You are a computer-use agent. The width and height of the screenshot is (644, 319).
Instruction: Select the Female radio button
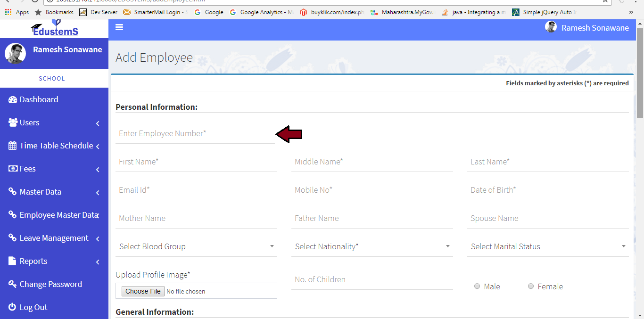(531, 286)
